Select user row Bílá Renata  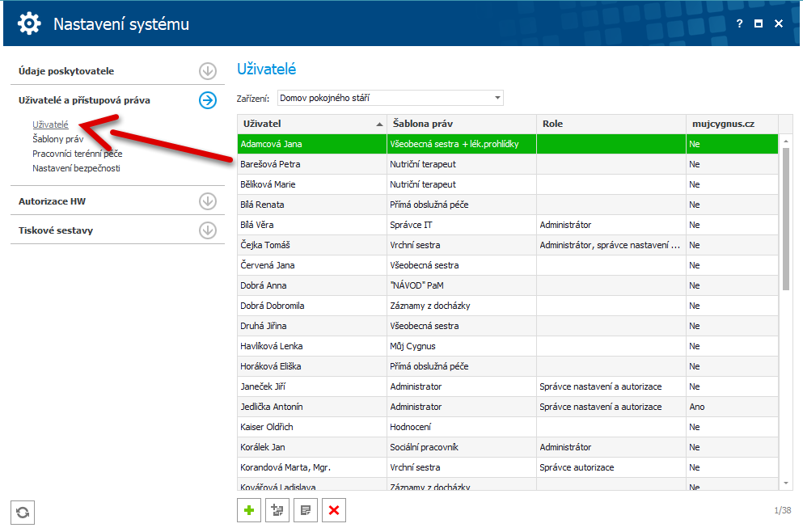click(508, 205)
